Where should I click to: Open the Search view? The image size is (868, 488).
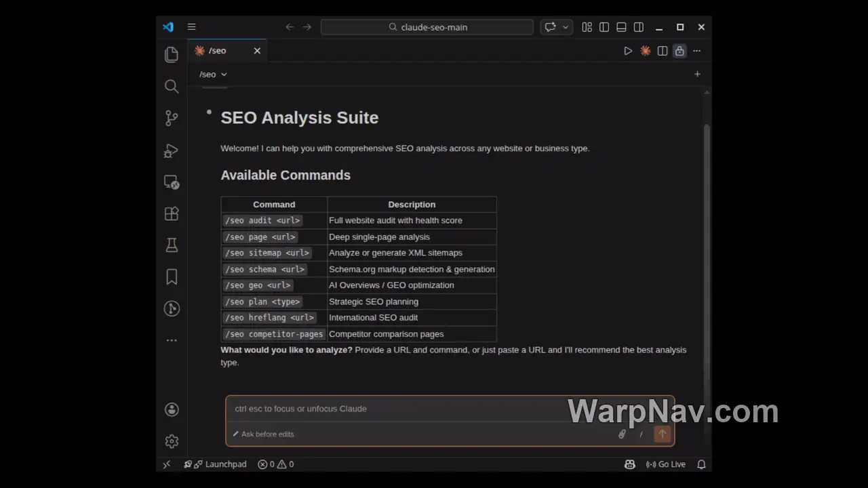172,86
